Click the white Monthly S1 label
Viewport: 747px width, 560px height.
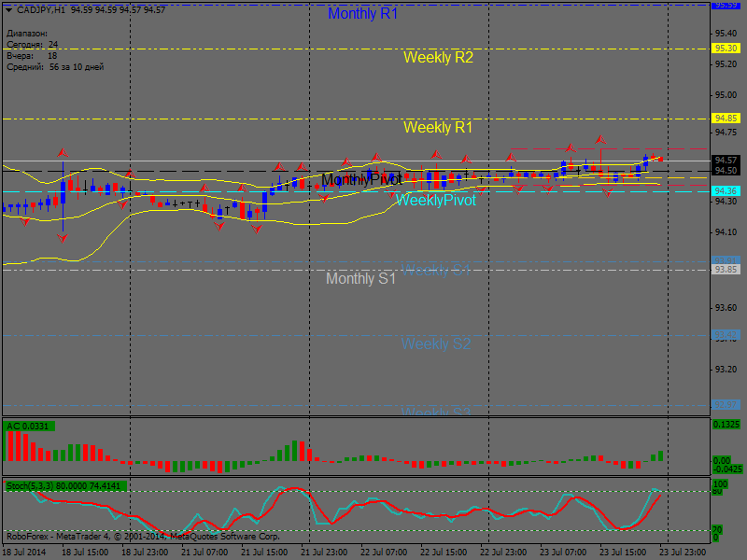[360, 278]
